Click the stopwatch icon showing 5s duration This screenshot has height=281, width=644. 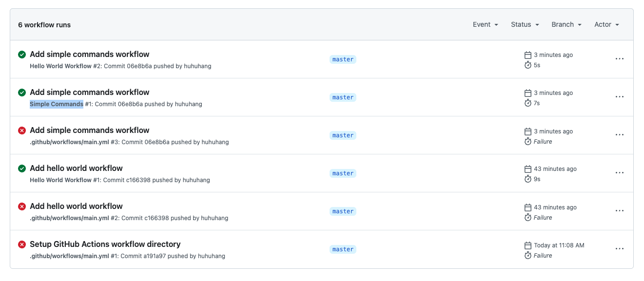527,64
